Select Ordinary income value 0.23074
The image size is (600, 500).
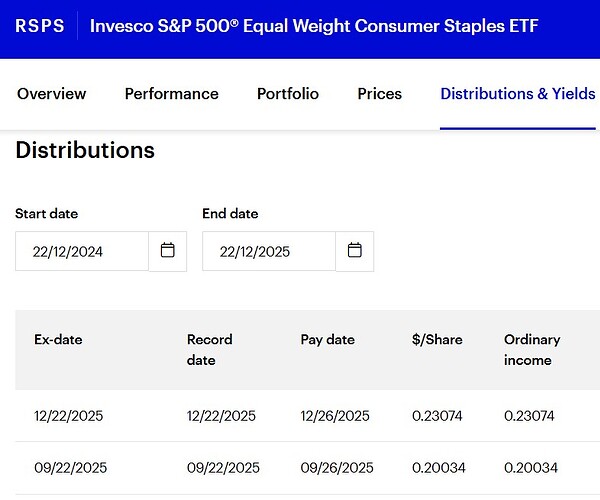click(529, 416)
